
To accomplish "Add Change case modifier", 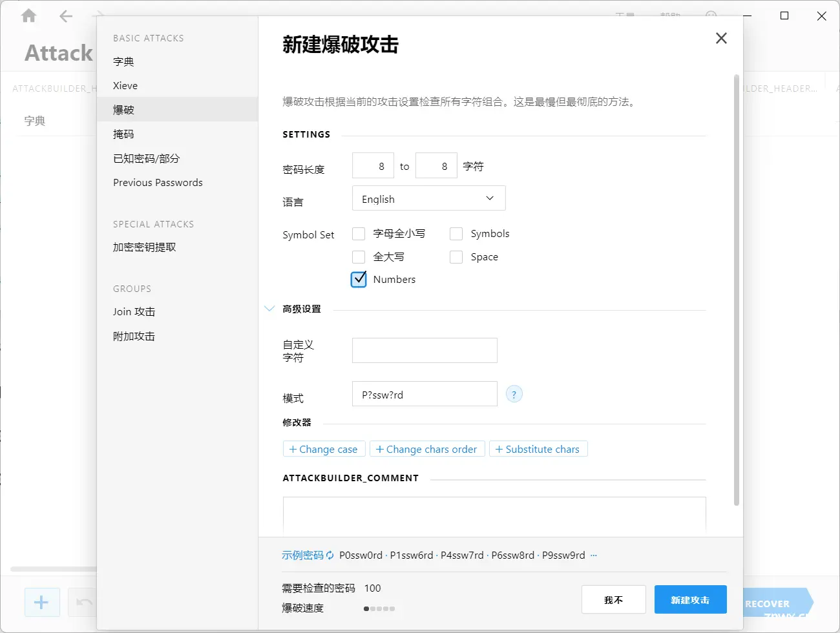I will coord(324,449).
